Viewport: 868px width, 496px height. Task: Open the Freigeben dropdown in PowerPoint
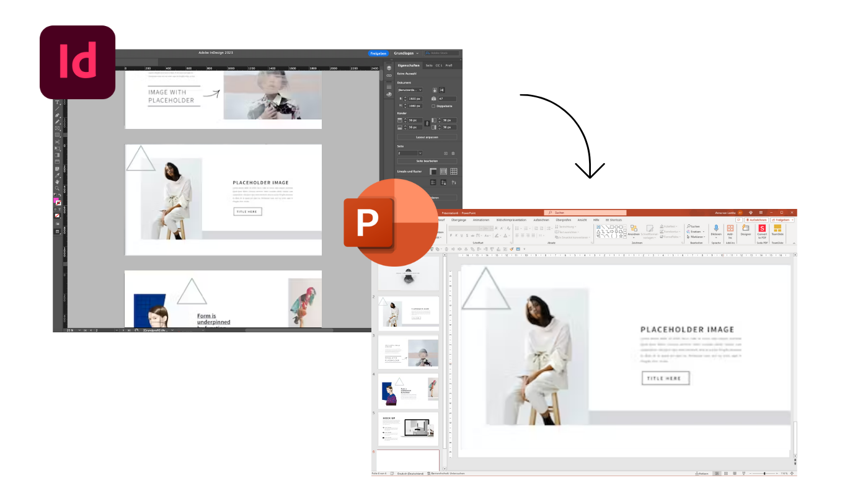783,220
